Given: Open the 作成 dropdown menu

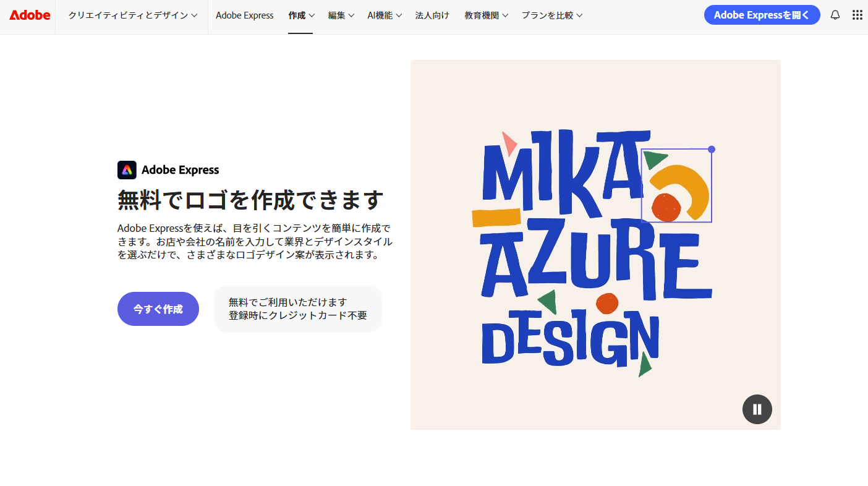Looking at the screenshot, I should tap(301, 15).
